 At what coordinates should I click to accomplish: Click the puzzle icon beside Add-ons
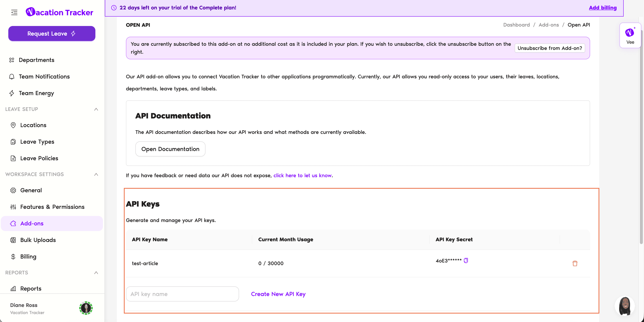point(13,223)
